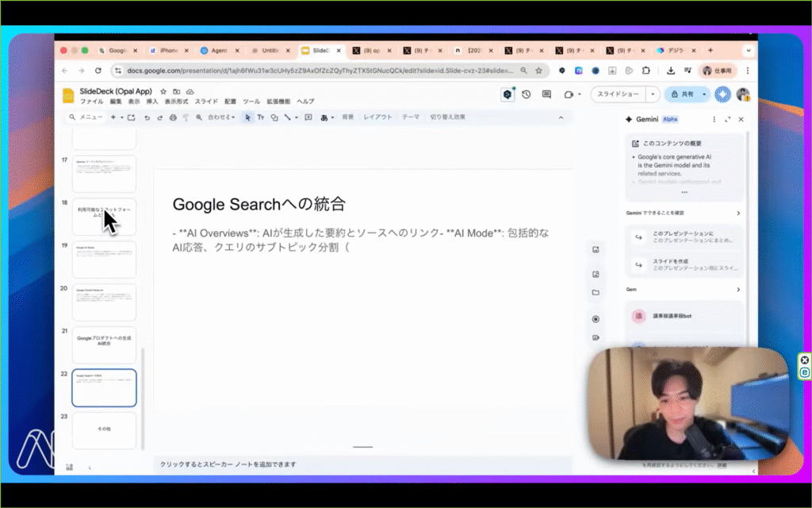Click the print icon in toolbar
Screen dimensions: 812x508
pyautogui.click(x=174, y=117)
